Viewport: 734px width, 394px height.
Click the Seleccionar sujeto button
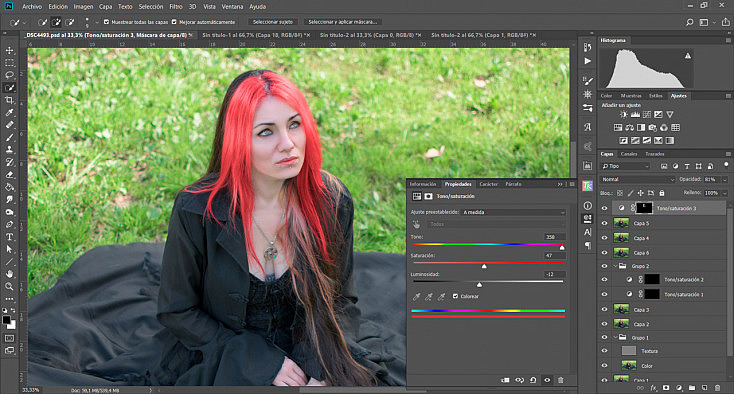tap(272, 22)
